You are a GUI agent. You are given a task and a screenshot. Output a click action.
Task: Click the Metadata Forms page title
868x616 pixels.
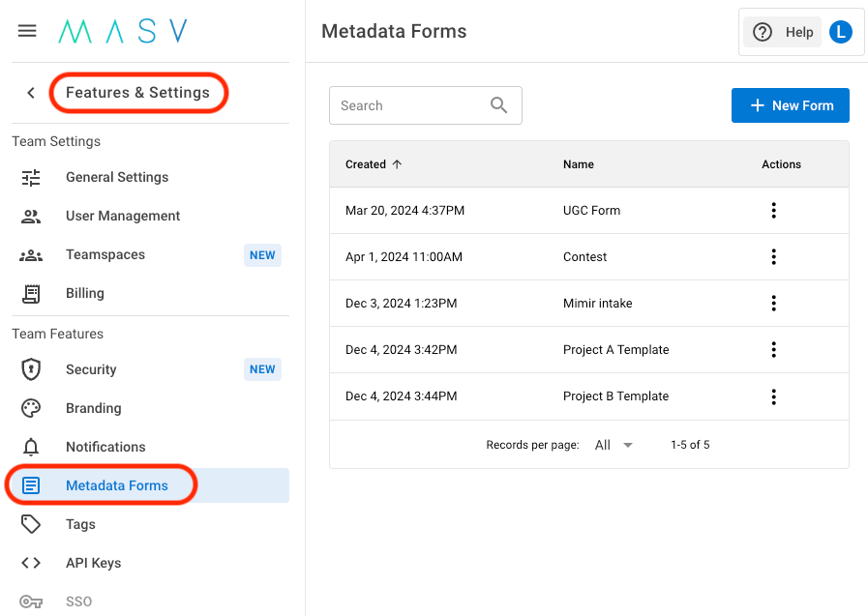point(394,31)
